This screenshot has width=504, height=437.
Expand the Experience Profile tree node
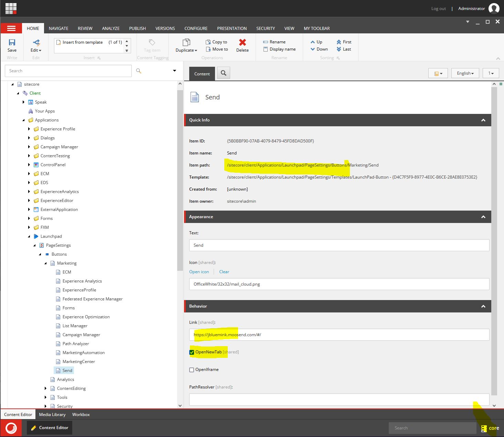click(29, 129)
